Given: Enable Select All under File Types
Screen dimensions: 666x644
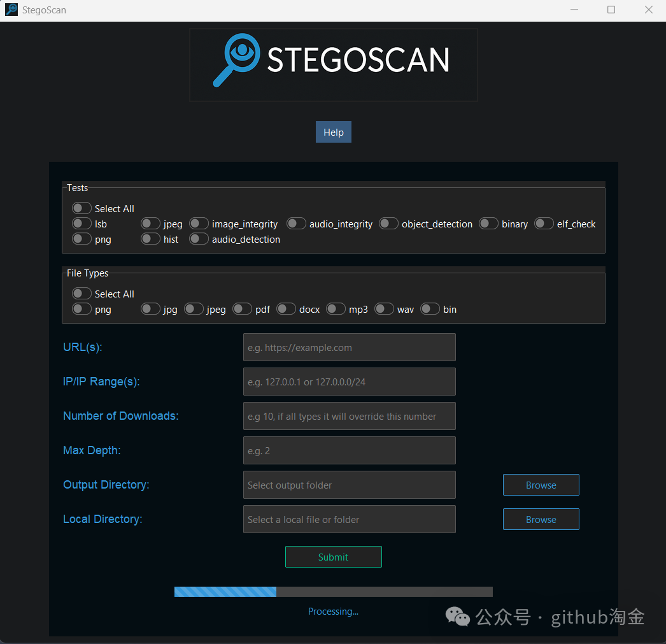Looking at the screenshot, I should pyautogui.click(x=81, y=293).
